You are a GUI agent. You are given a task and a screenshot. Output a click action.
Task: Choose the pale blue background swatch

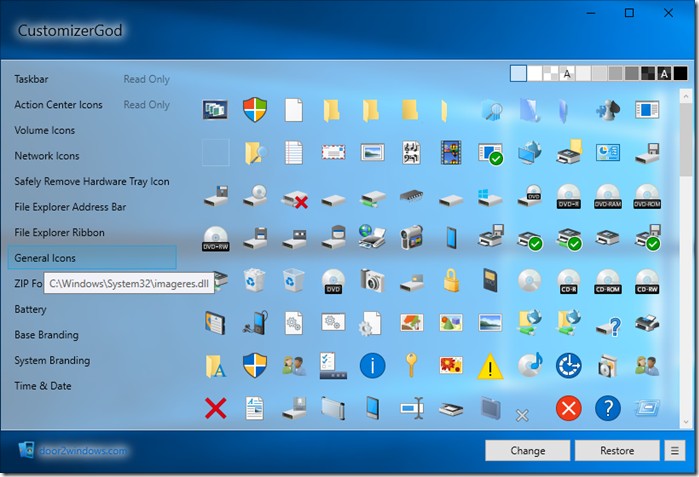coord(518,73)
